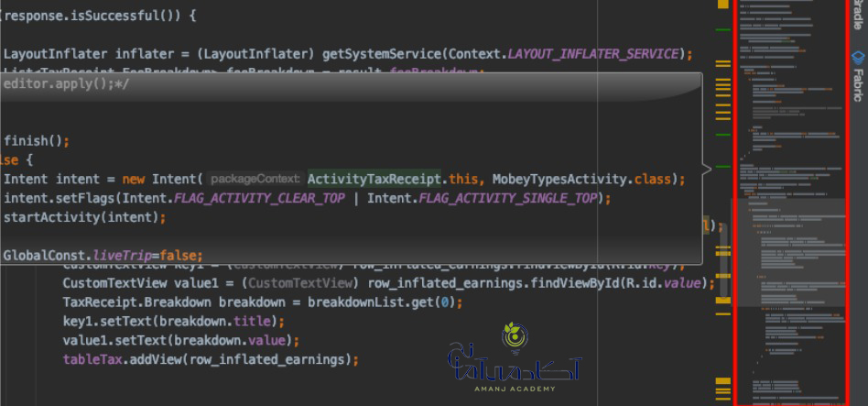Click the finish(); line in the preview popup

[x=37, y=141]
